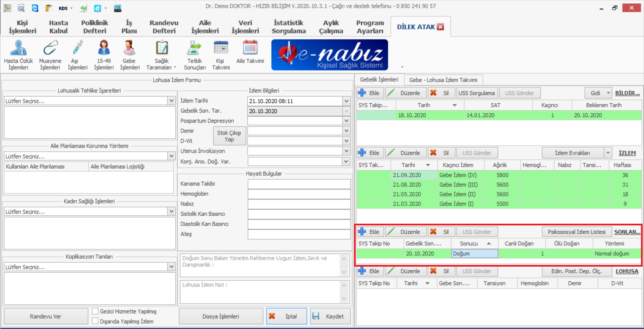Open the Pospartum Depresyon dropdown
The image size is (644, 329).
tap(346, 121)
